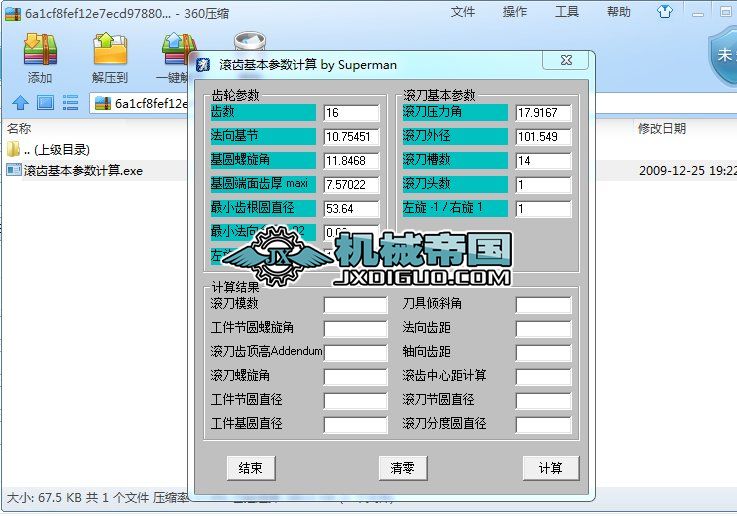The image size is (737, 516).
Task: Click the 滚刀压力角 input field
Action: tap(543, 113)
